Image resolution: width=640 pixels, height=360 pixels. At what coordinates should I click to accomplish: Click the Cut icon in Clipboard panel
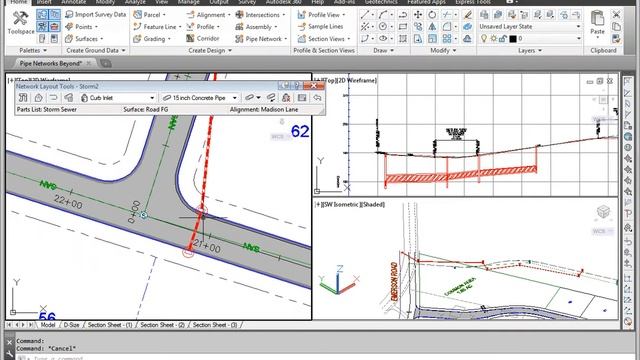point(616,15)
